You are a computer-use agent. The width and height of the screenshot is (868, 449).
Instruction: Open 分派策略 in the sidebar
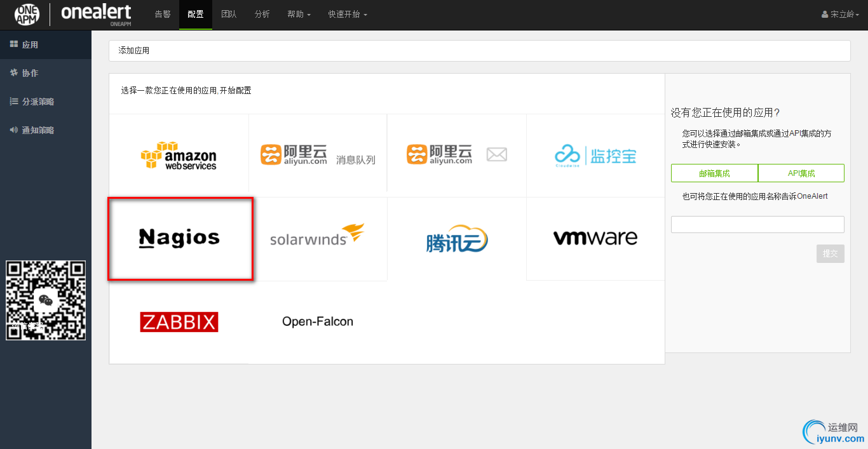coord(46,102)
